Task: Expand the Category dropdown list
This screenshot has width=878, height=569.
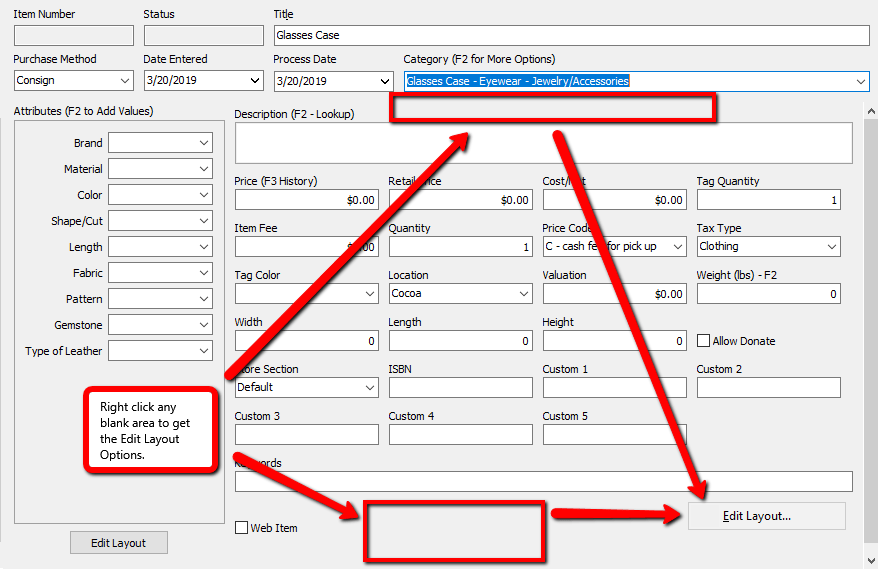Action: pos(861,81)
